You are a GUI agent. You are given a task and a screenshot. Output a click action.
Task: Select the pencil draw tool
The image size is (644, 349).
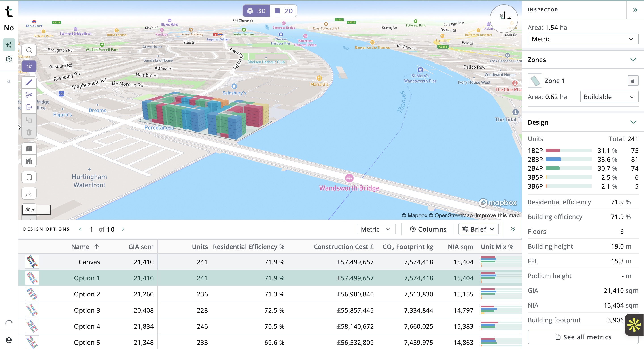coord(29,82)
